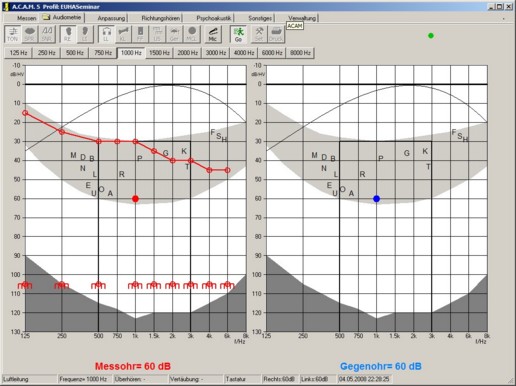Toggle the 125 Hz frequency button
The height and width of the screenshot is (386, 516).
coord(18,53)
